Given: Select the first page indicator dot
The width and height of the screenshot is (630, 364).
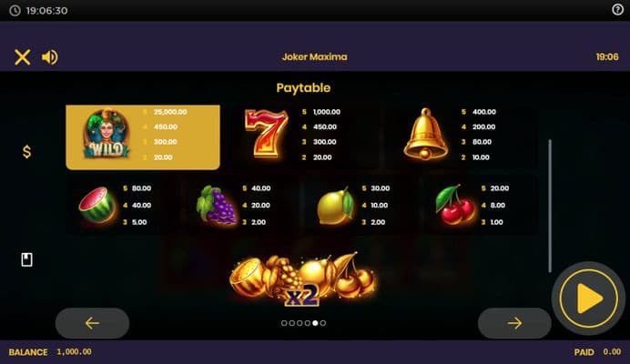Looking at the screenshot, I should click(284, 323).
